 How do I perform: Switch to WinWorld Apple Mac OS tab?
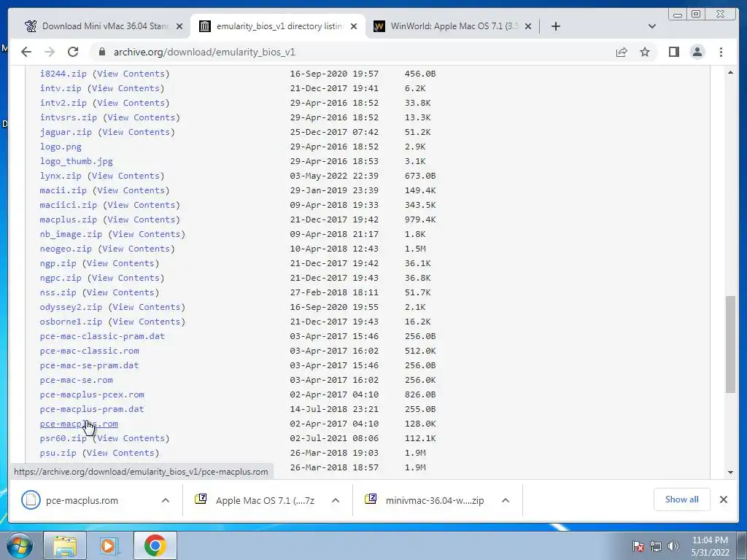pyautogui.click(x=451, y=26)
